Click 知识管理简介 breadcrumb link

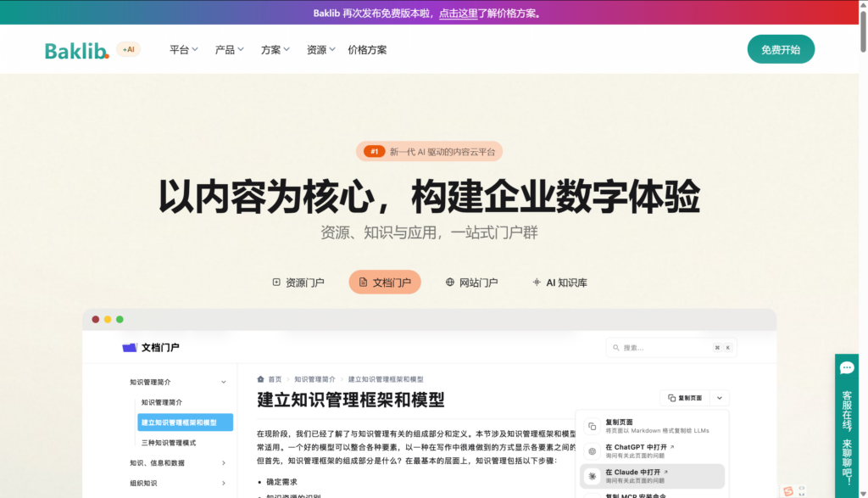pyautogui.click(x=314, y=379)
